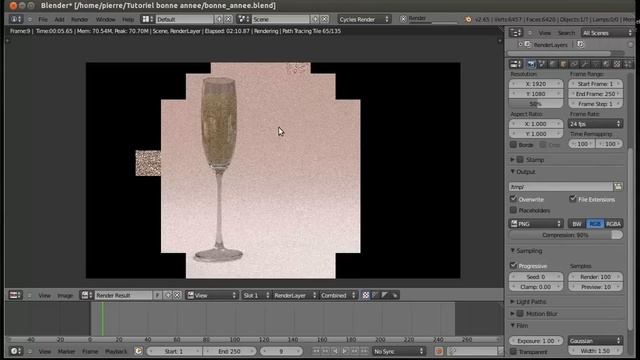The image size is (640, 360).
Task: Open the outliner editor type selector
Action: click(516, 33)
